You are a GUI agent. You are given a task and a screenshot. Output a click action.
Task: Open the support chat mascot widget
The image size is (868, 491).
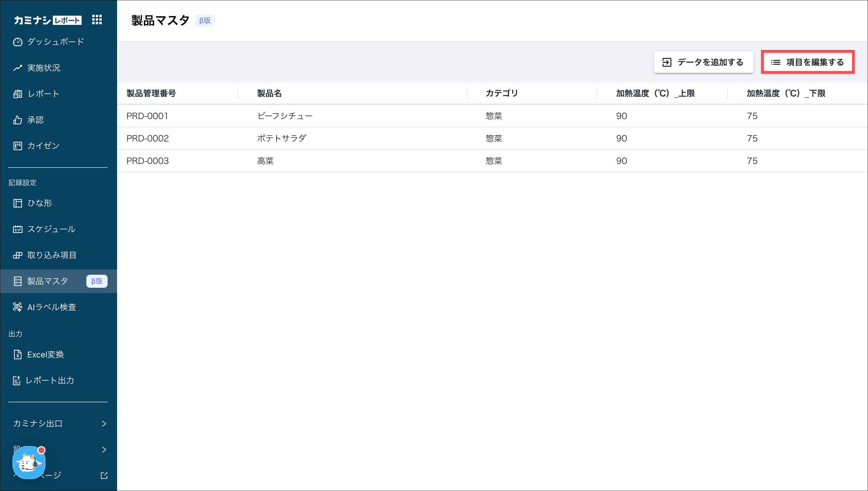(x=29, y=463)
